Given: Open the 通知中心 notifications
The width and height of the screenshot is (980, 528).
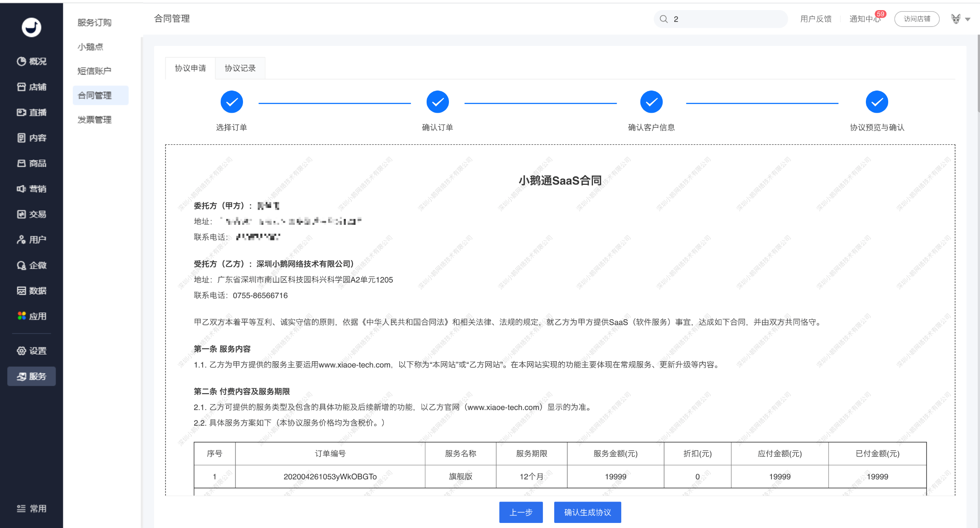Looking at the screenshot, I should pos(865,19).
